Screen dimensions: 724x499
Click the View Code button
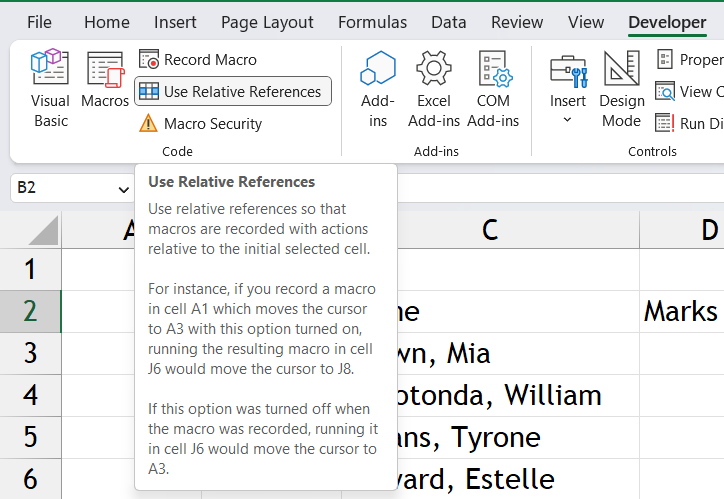point(689,91)
